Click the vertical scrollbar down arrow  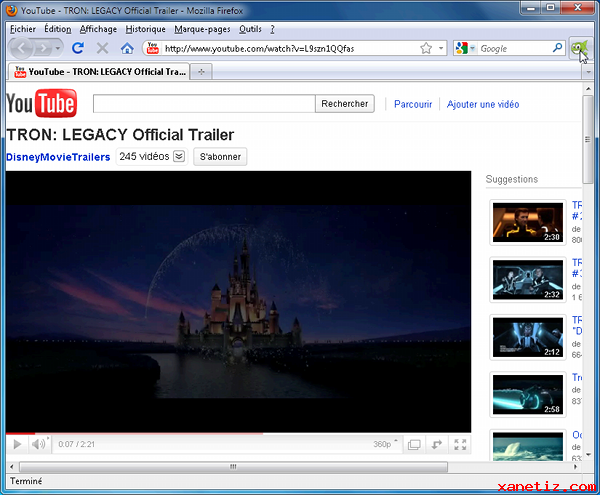click(588, 454)
